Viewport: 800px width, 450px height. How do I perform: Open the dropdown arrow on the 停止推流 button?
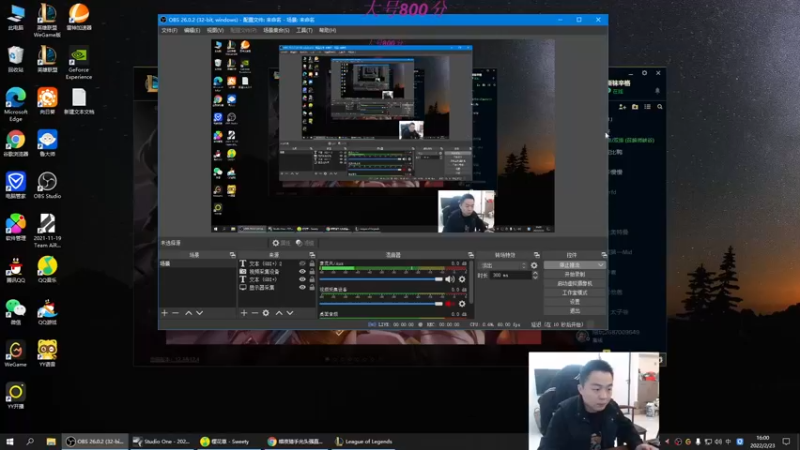tap(601, 265)
